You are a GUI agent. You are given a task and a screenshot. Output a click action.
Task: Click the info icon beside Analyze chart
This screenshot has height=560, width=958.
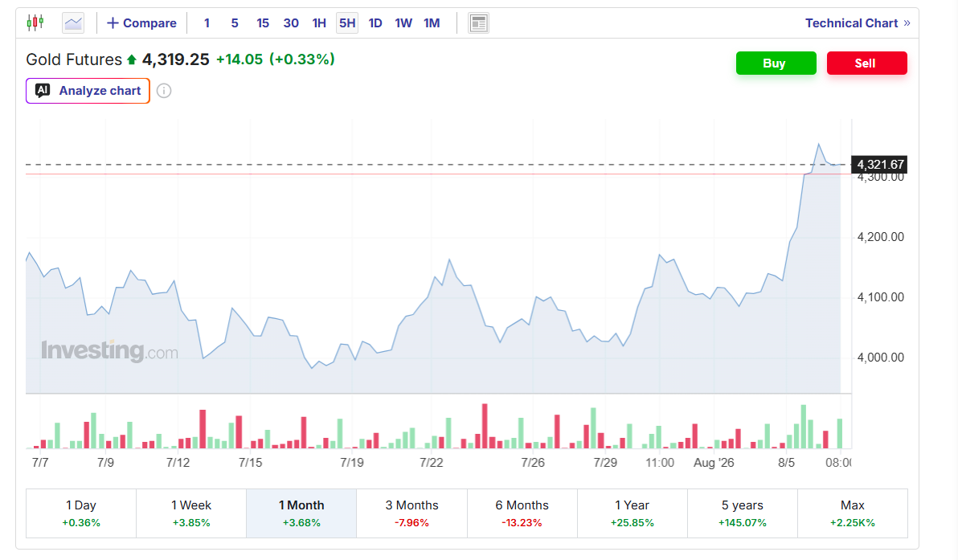(164, 91)
